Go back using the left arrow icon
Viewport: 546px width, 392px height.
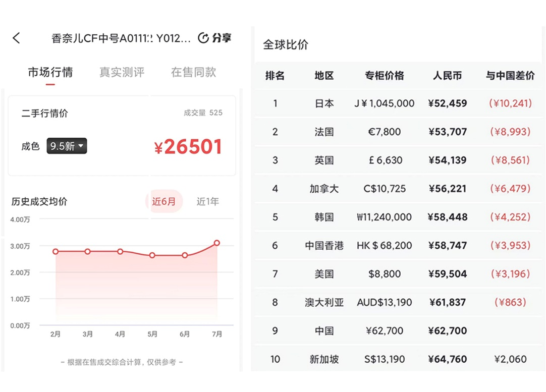pos(16,38)
